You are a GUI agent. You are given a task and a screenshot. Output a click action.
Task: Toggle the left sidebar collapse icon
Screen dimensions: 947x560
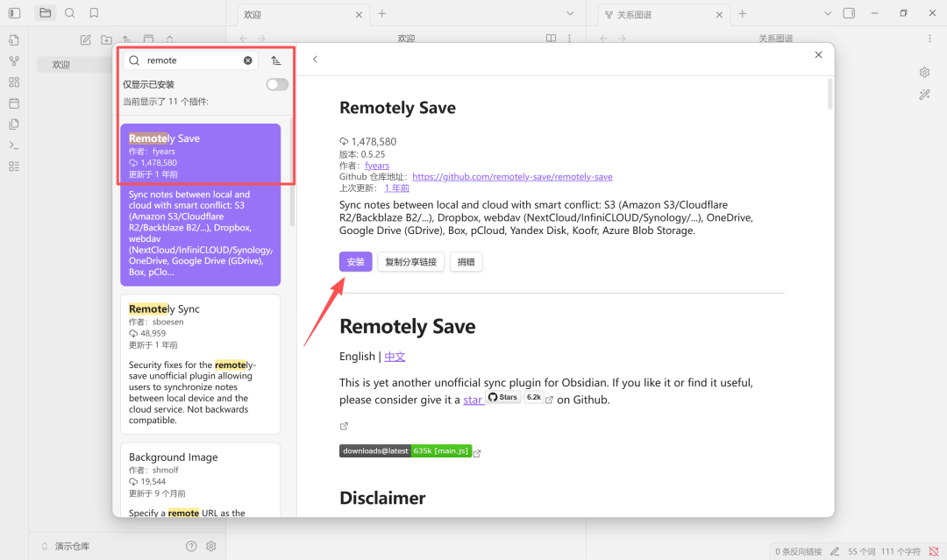(x=15, y=12)
